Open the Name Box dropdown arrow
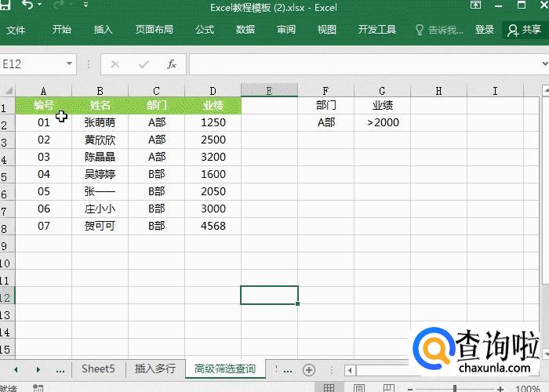 tap(70, 64)
